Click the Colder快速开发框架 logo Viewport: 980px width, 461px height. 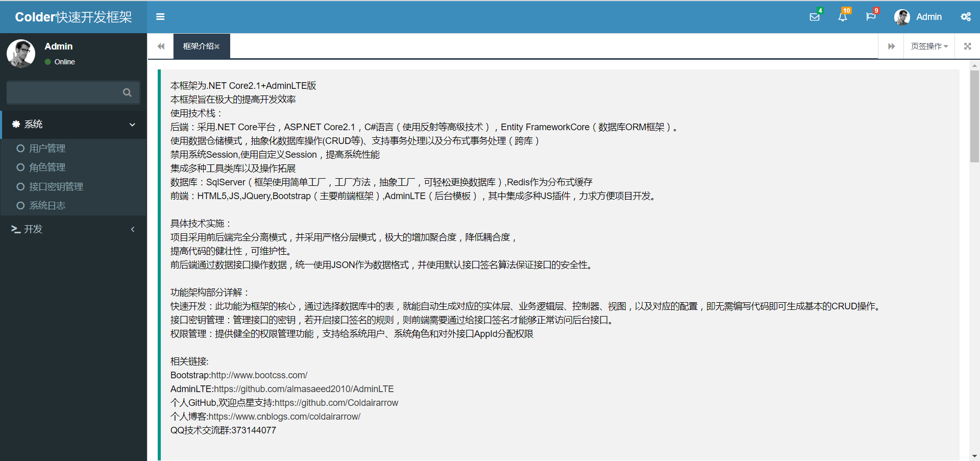73,17
